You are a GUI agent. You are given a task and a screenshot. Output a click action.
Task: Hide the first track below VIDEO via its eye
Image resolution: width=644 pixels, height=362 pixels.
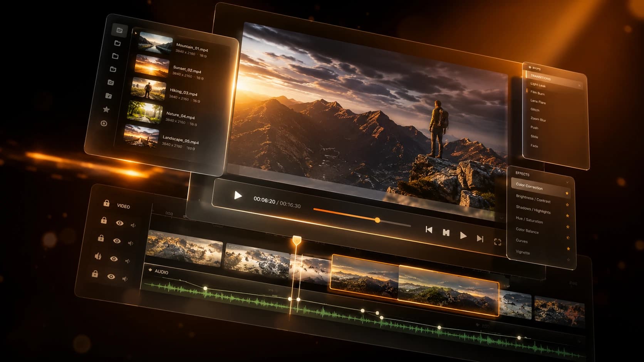(120, 223)
